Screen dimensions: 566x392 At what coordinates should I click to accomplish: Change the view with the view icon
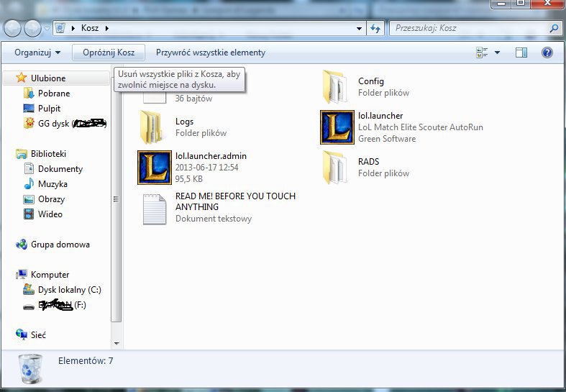[x=483, y=53]
